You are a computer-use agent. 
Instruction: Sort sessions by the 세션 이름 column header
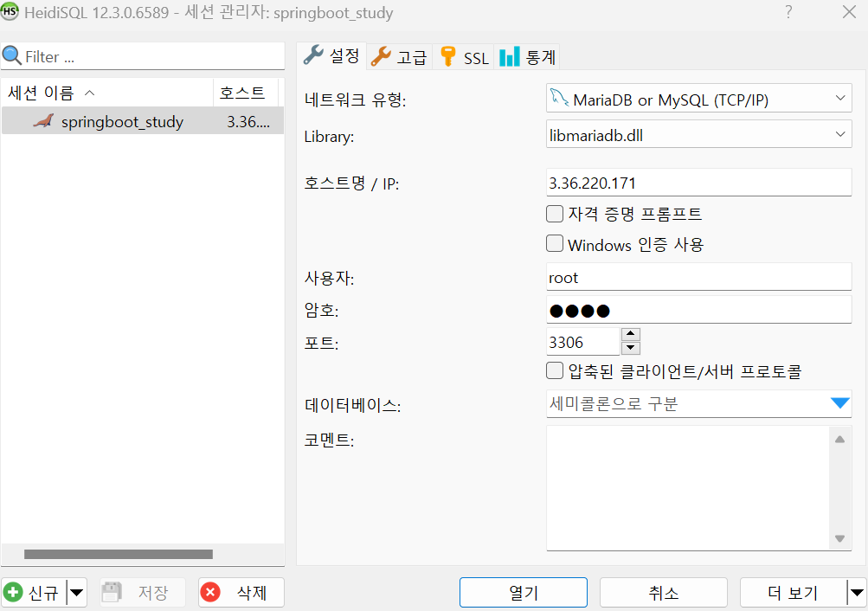pyautogui.click(x=106, y=93)
